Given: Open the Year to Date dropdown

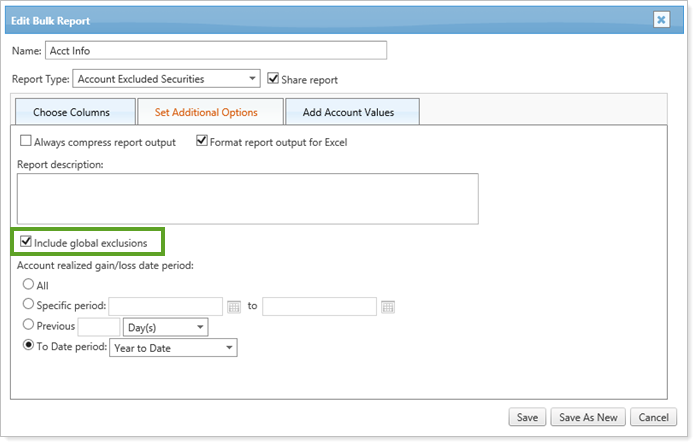Looking at the screenshot, I should pos(172,348).
